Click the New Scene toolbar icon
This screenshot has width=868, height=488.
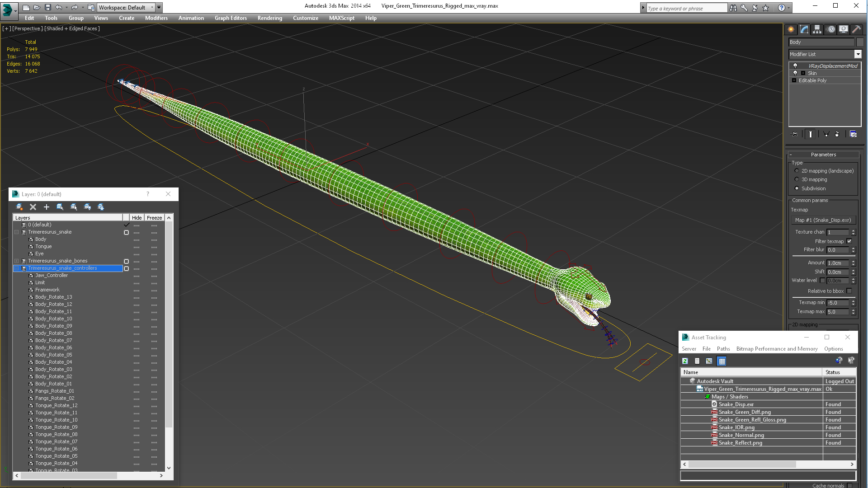coord(26,7)
